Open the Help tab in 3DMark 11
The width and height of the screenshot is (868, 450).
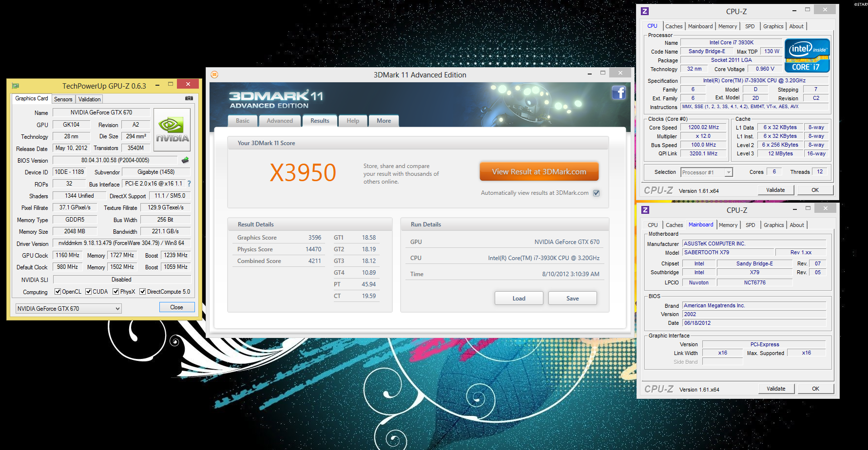353,121
